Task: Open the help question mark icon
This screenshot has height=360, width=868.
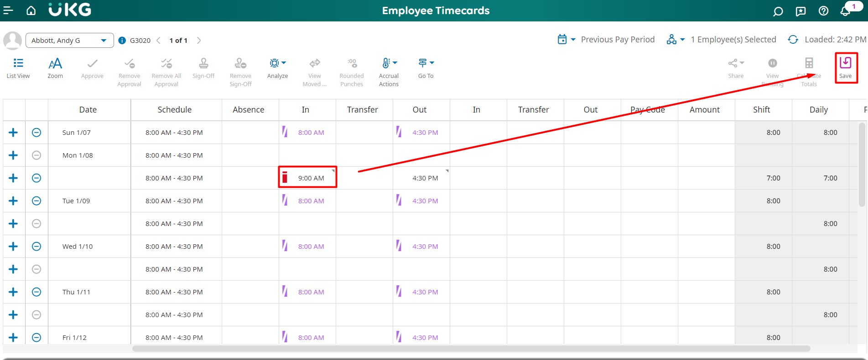Action: click(823, 11)
